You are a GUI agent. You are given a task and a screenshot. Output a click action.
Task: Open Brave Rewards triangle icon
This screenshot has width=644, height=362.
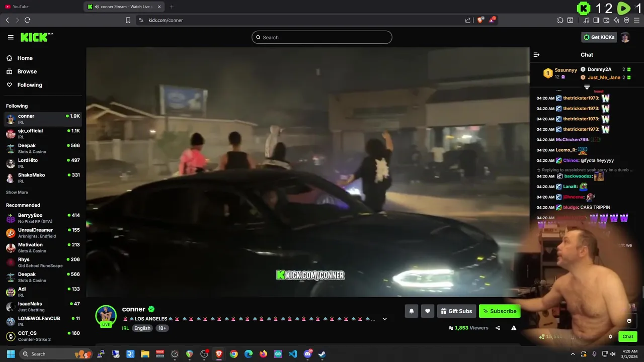coord(493,20)
